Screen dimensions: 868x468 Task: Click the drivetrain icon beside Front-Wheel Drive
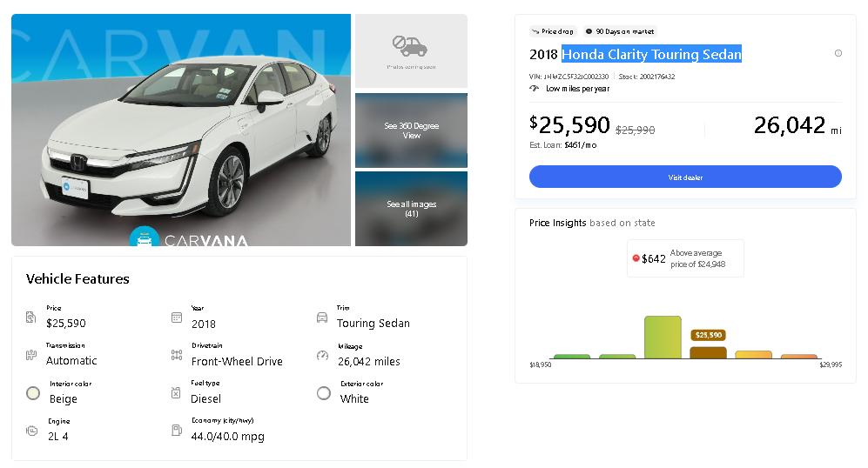177,355
